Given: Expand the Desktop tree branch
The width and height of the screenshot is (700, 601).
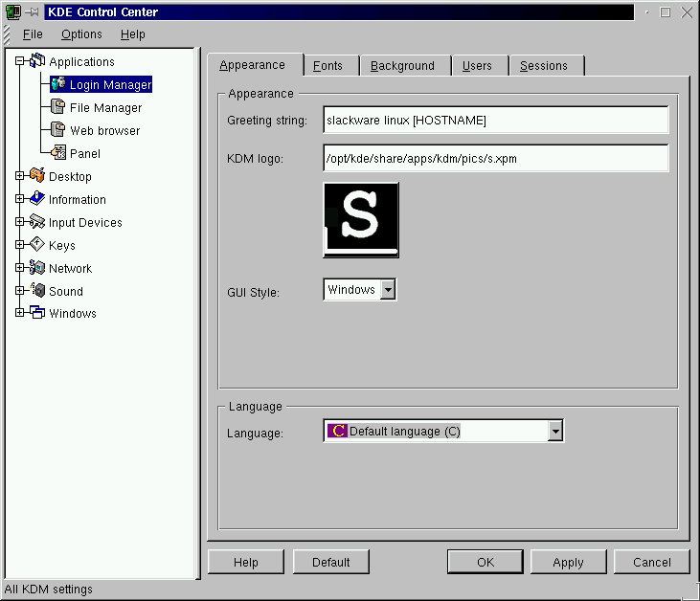Looking at the screenshot, I should pos(19,176).
